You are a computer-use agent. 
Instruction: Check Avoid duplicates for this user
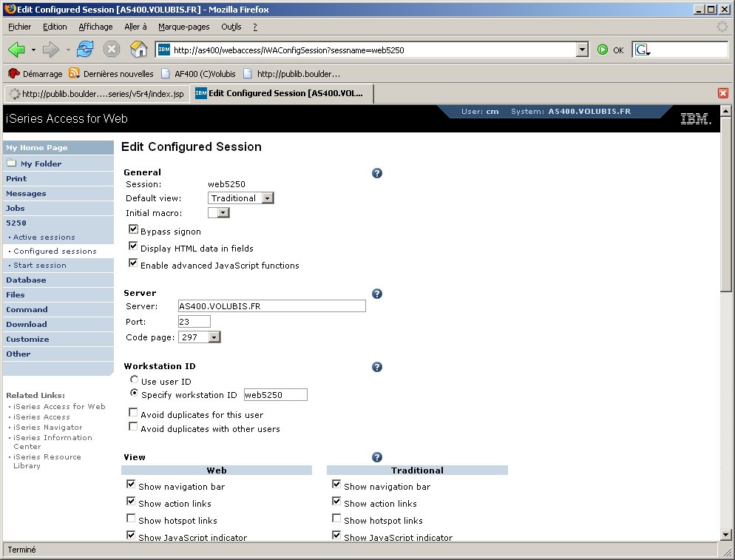coord(133,413)
